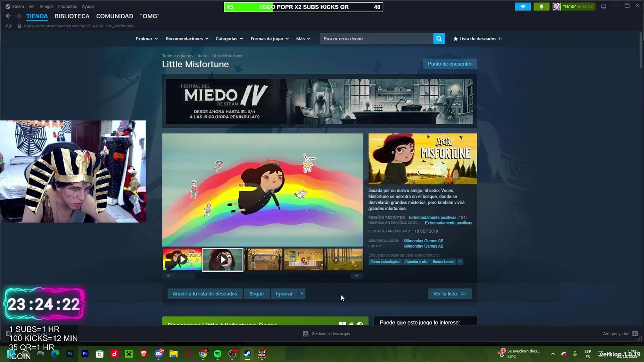Open Microsoft Edge from the taskbar

tap(55, 354)
